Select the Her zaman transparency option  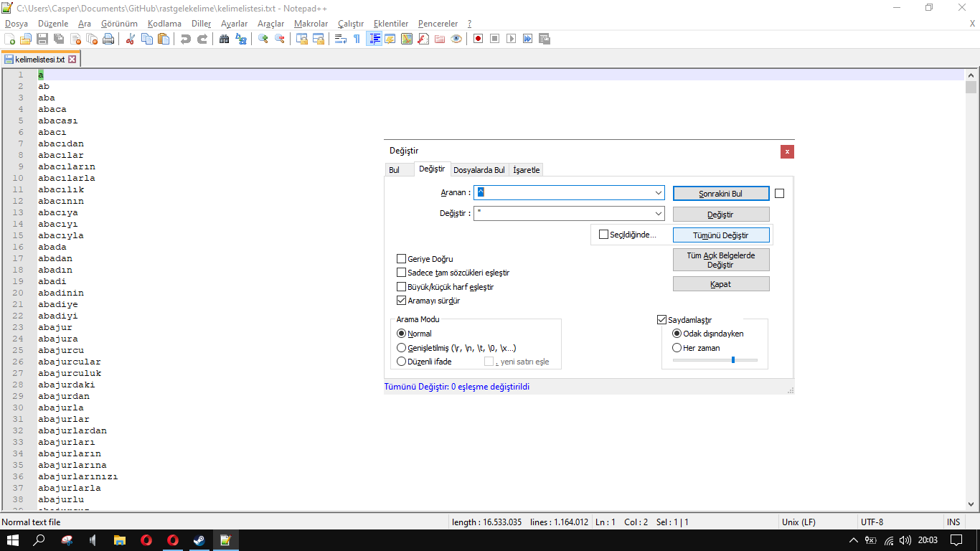(677, 348)
